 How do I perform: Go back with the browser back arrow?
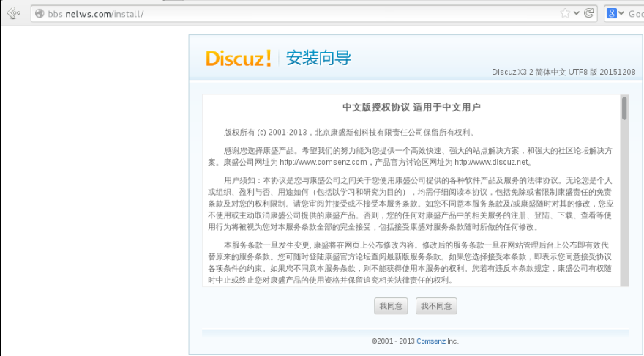[13, 13]
